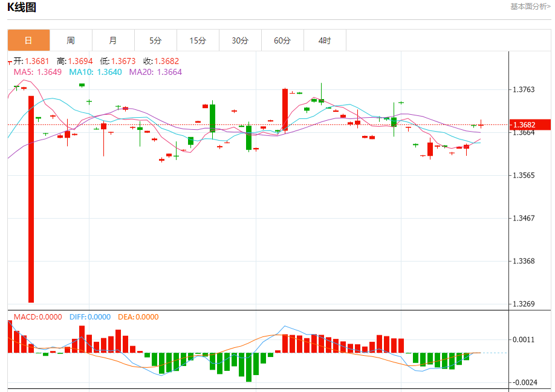Click the 低: 1.3673 low value
555x392 pixels.
[118, 61]
